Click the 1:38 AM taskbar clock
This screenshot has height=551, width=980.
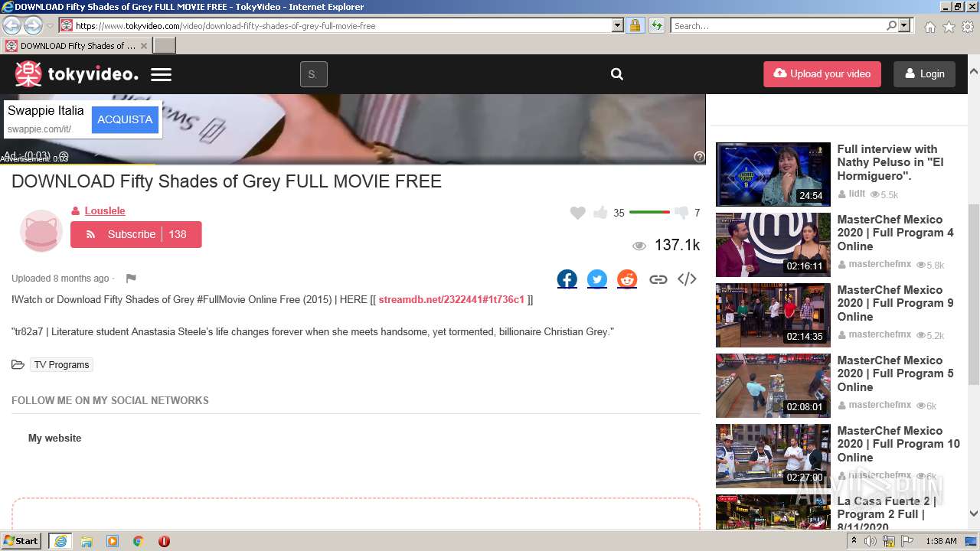pyautogui.click(x=941, y=541)
